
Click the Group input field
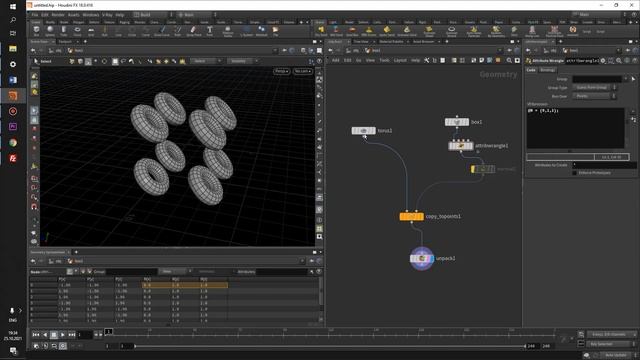point(597,79)
